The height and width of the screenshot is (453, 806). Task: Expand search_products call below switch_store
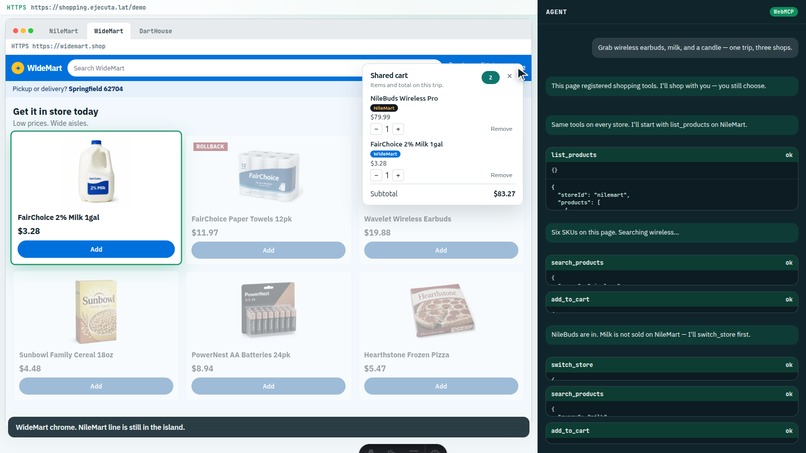tap(672, 394)
